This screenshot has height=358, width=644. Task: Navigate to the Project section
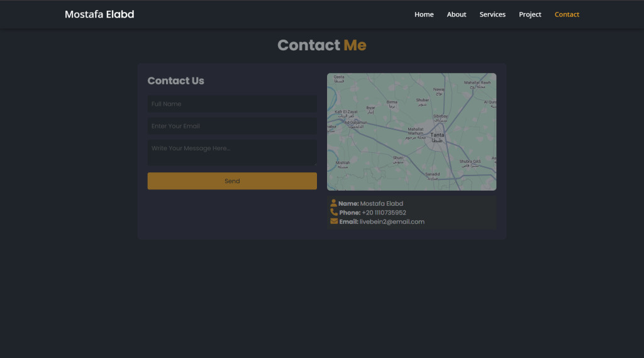530,14
